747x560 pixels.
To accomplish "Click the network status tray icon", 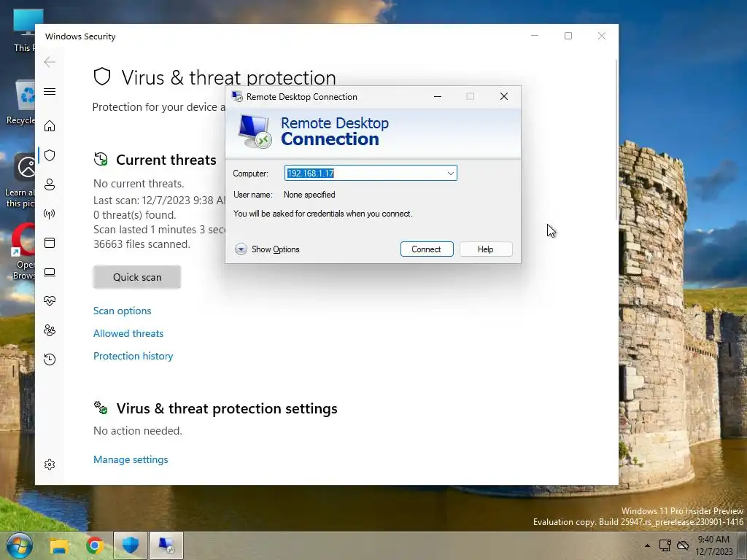I will point(665,545).
